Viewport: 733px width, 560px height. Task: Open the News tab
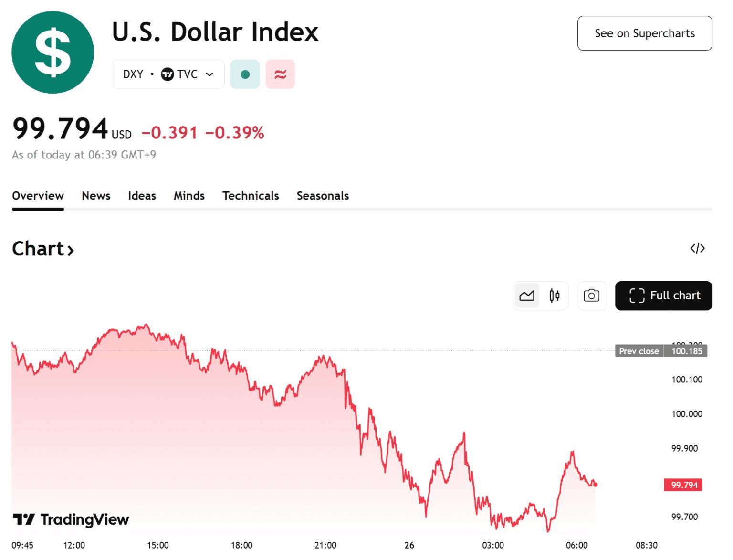96,196
